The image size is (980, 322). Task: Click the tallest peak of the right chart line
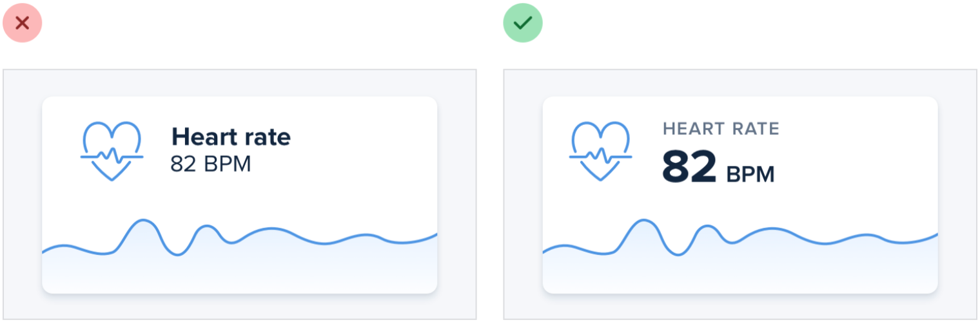pyautogui.click(x=643, y=220)
